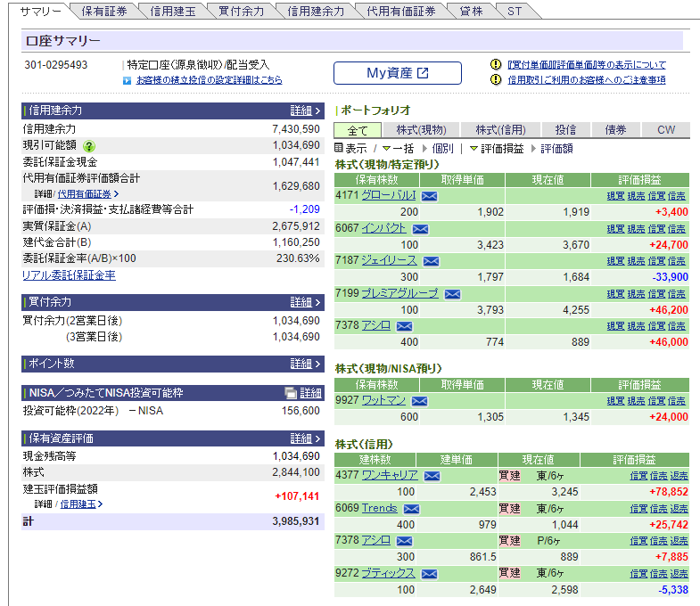Open 代用有価証券 detail link

85,194
